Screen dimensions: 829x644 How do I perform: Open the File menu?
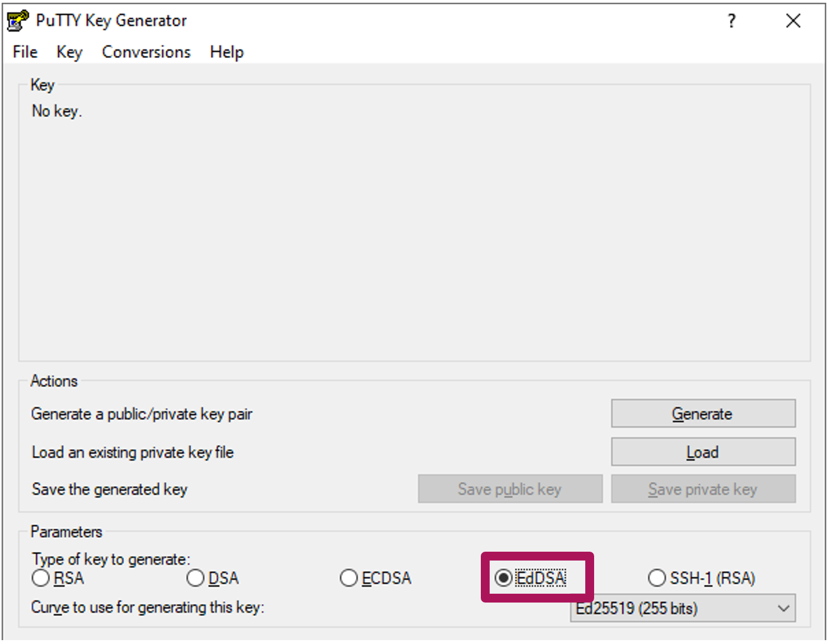coord(25,52)
